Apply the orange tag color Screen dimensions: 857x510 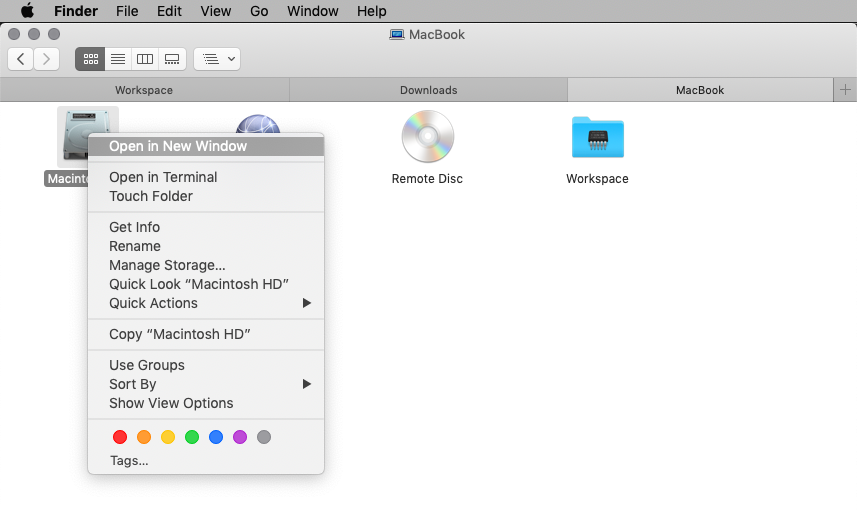pos(144,437)
